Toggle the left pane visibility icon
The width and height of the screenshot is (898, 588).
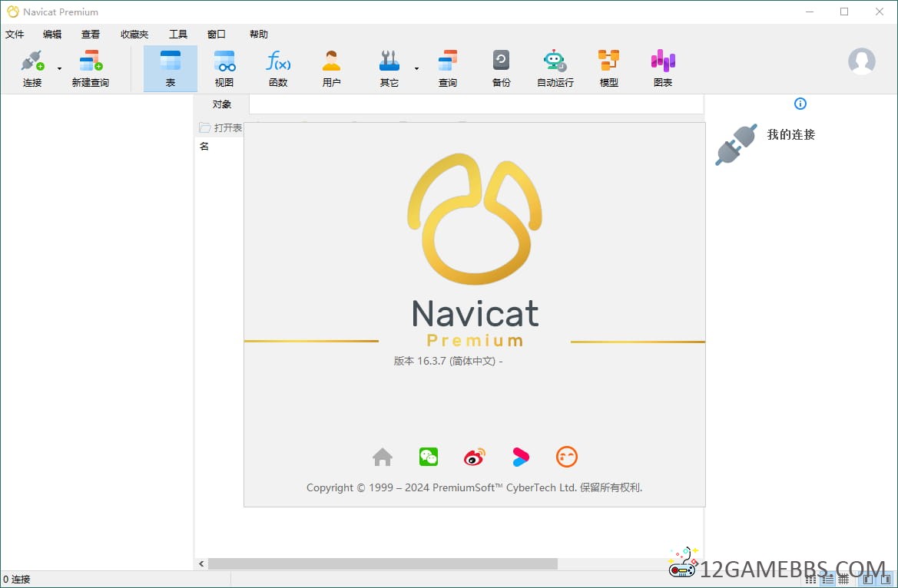click(x=867, y=580)
